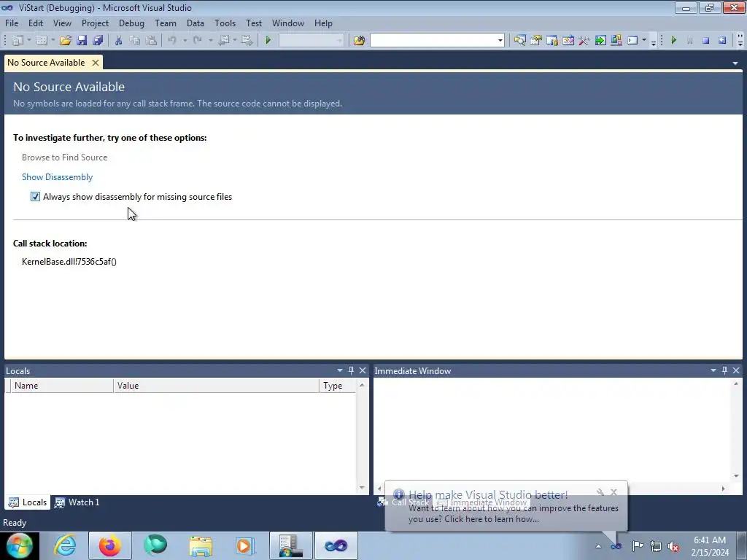This screenshot has width=747, height=560.
Task: Click the Undo arrow icon
Action: click(x=172, y=41)
